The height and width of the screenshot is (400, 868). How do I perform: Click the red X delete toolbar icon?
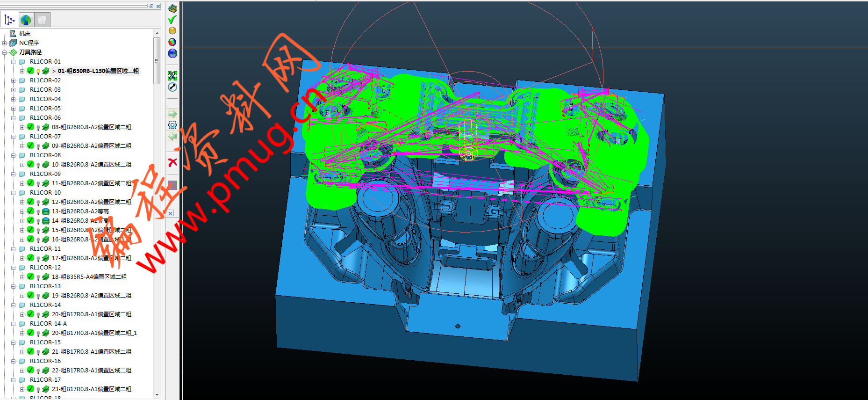click(x=172, y=162)
